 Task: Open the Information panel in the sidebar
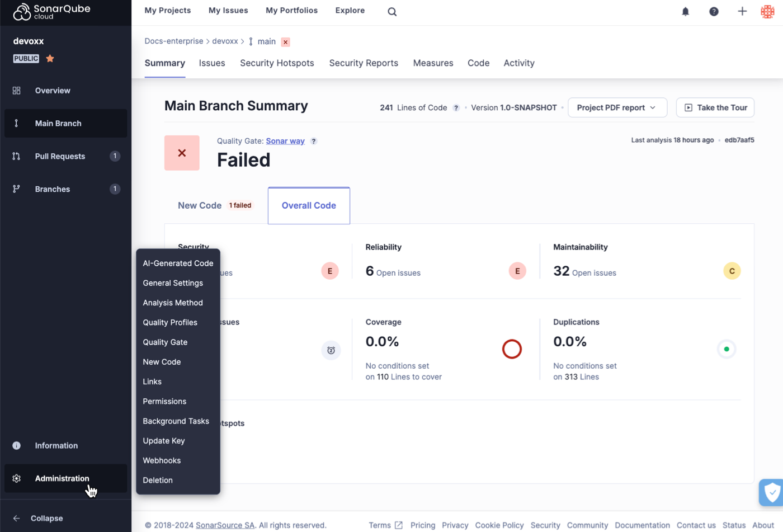pos(56,445)
